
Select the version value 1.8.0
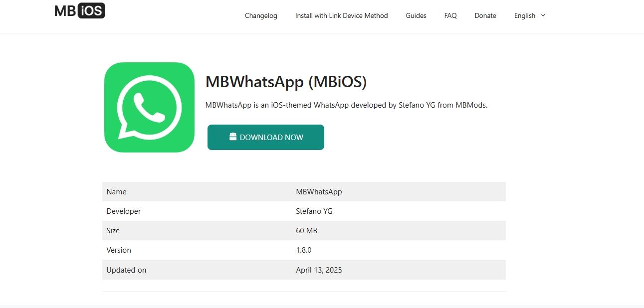[x=304, y=250]
